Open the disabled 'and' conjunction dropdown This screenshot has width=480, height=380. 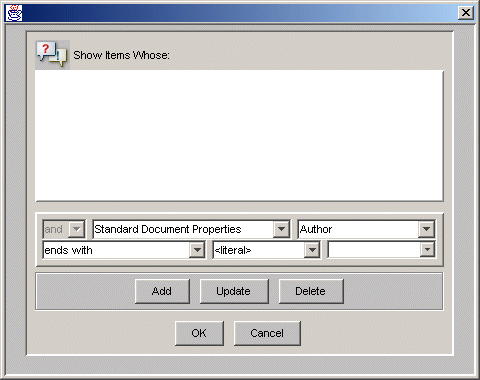coord(77,229)
